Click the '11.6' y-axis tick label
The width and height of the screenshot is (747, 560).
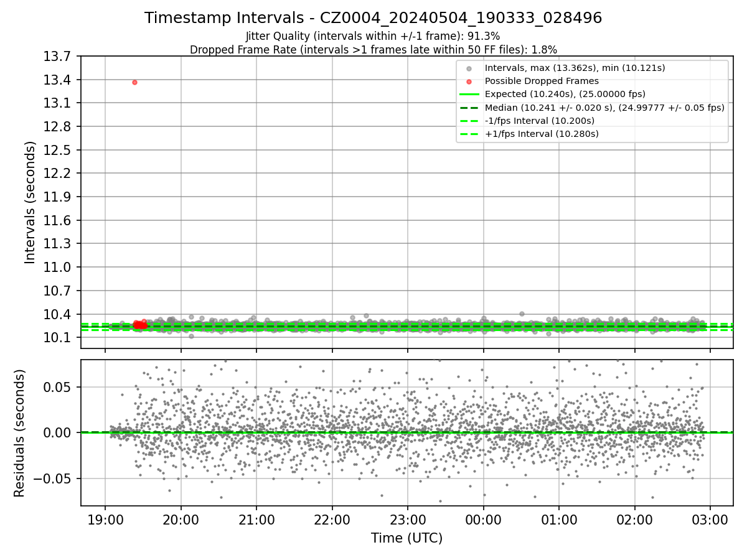click(x=57, y=221)
